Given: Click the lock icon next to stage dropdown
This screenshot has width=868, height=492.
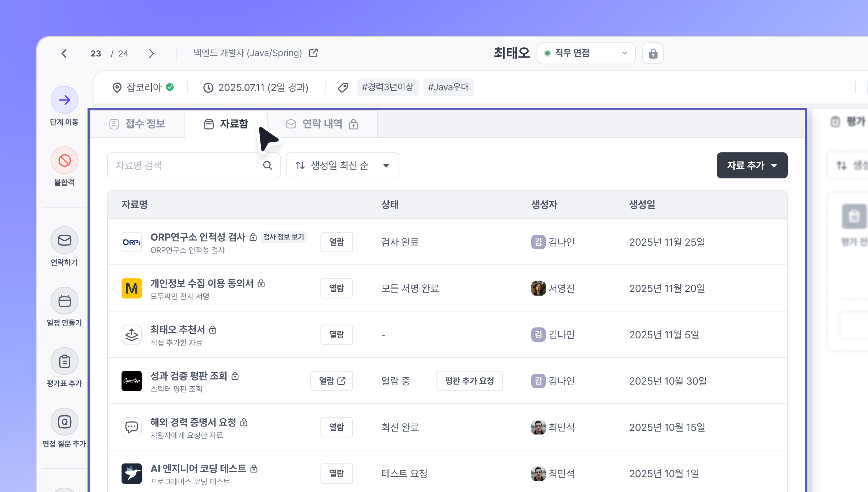Looking at the screenshot, I should click(653, 54).
